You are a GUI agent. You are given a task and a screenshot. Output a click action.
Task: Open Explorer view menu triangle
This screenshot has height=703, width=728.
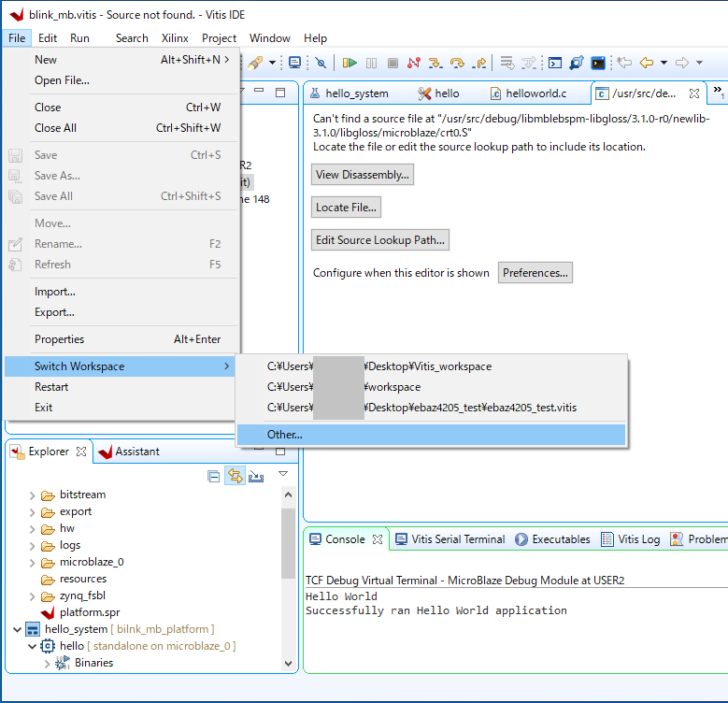tap(283, 474)
